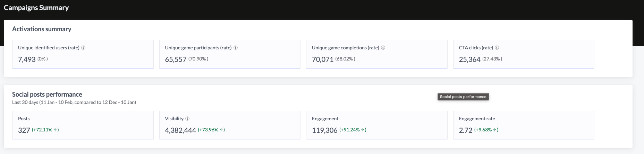Click the 70,071 game completions value
The height and width of the screenshot is (154, 644).
(322, 59)
